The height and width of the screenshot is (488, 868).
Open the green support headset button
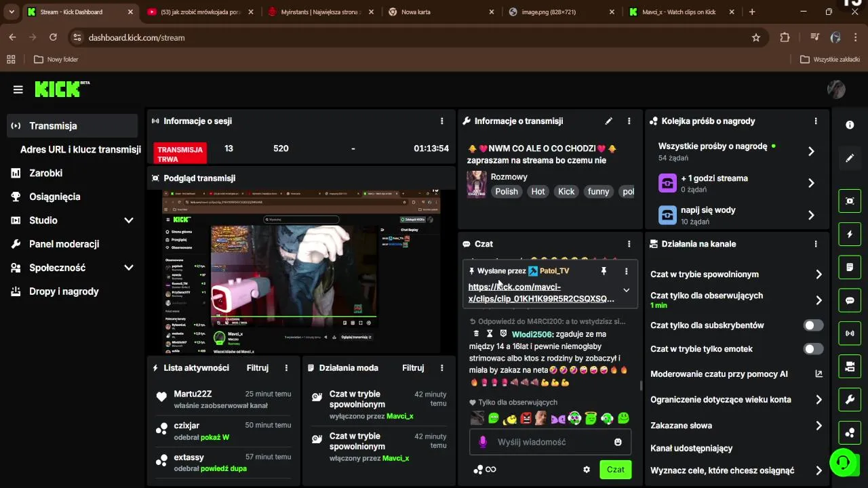click(843, 463)
